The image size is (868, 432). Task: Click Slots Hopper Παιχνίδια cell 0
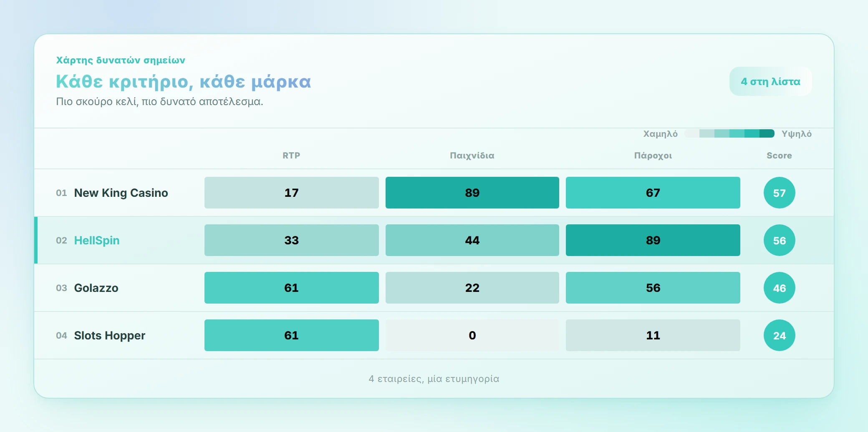472,335
